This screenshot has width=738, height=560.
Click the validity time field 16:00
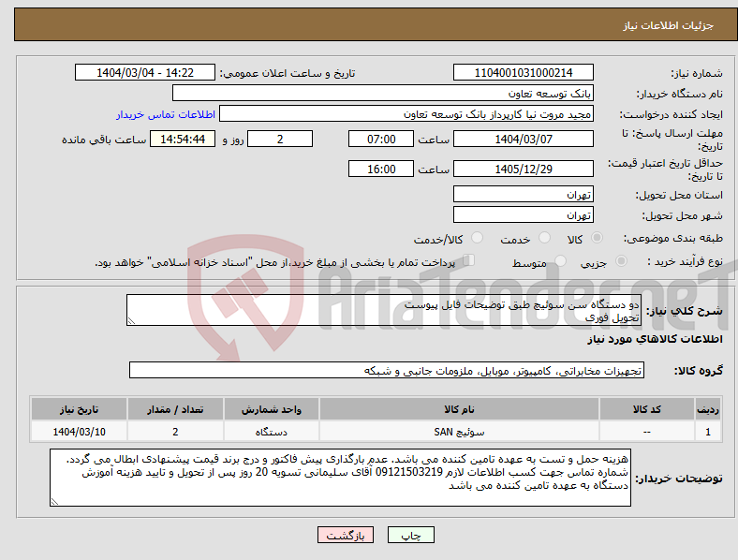(381, 169)
